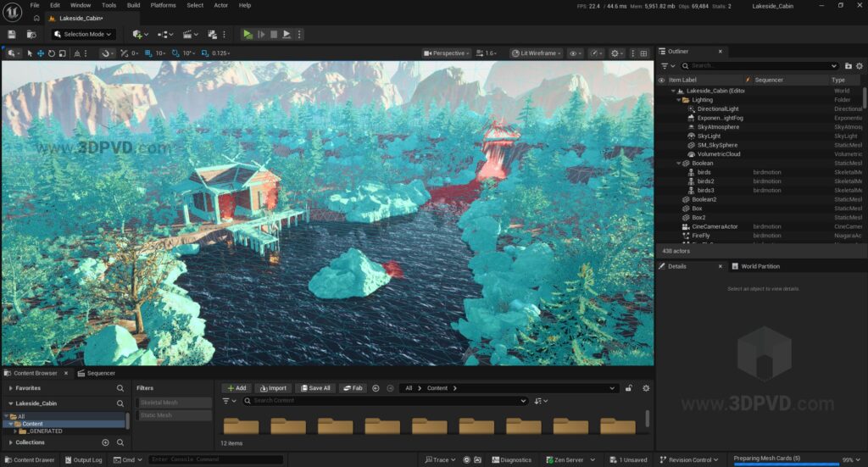This screenshot has height=467, width=868.
Task: Click the Save current level icon
Action: click(x=12, y=34)
